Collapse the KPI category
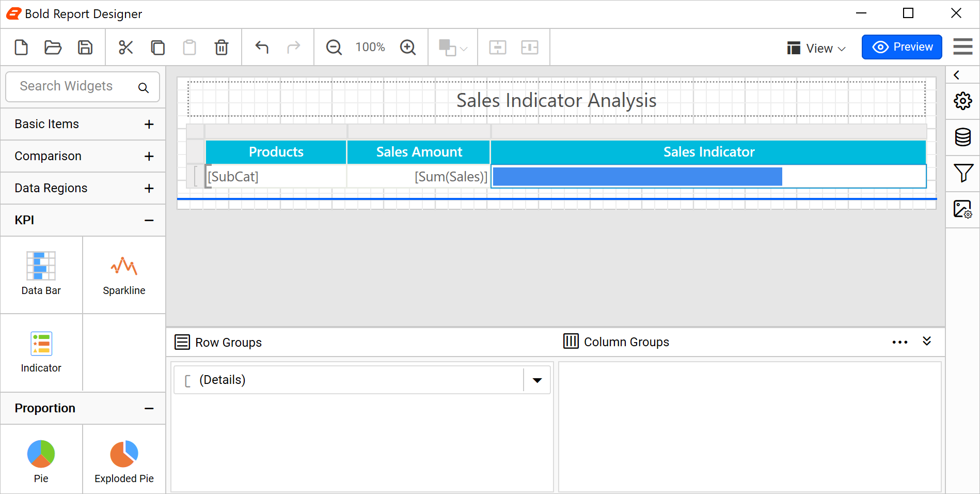This screenshot has height=494, width=980. click(83, 220)
